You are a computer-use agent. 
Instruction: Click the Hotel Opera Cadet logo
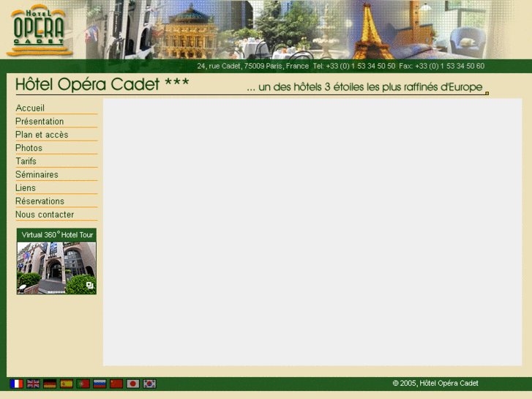pyautogui.click(x=39, y=30)
